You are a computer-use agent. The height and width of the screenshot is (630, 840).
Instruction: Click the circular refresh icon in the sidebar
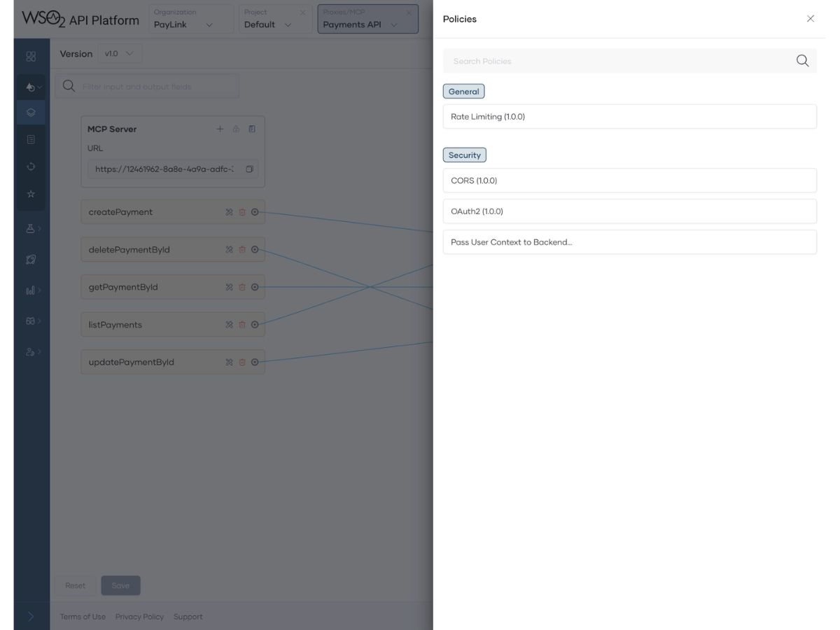click(x=31, y=167)
